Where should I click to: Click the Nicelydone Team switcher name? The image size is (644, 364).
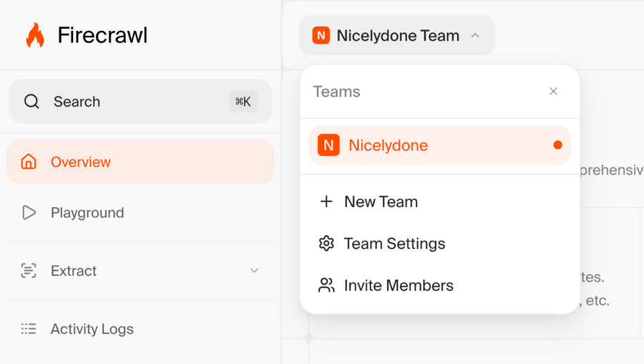[x=398, y=36]
